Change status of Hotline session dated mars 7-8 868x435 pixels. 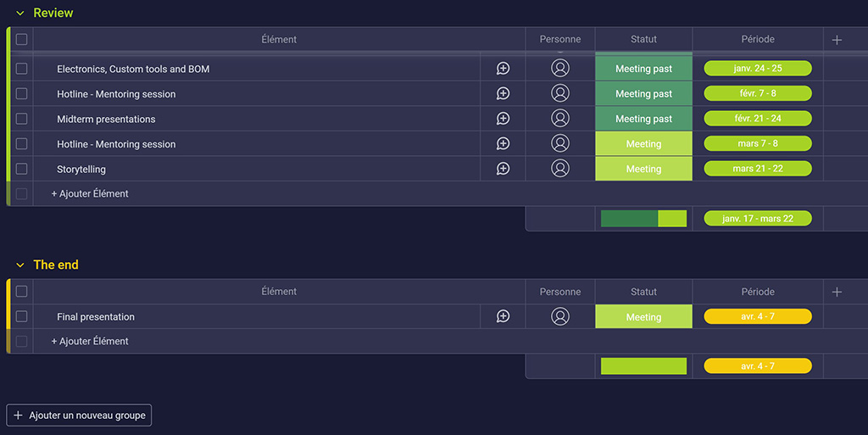point(644,144)
